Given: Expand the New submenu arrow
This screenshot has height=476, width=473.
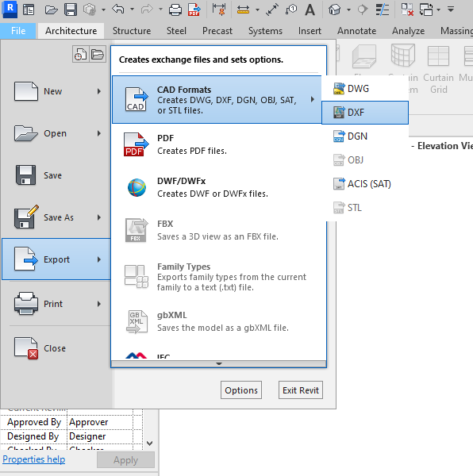Looking at the screenshot, I should tap(99, 91).
